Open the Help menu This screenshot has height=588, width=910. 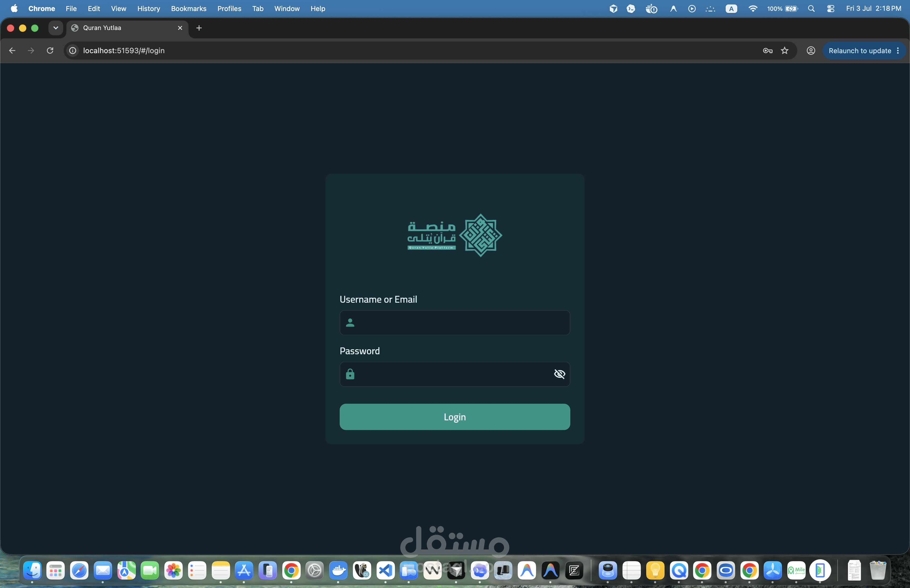pos(318,8)
